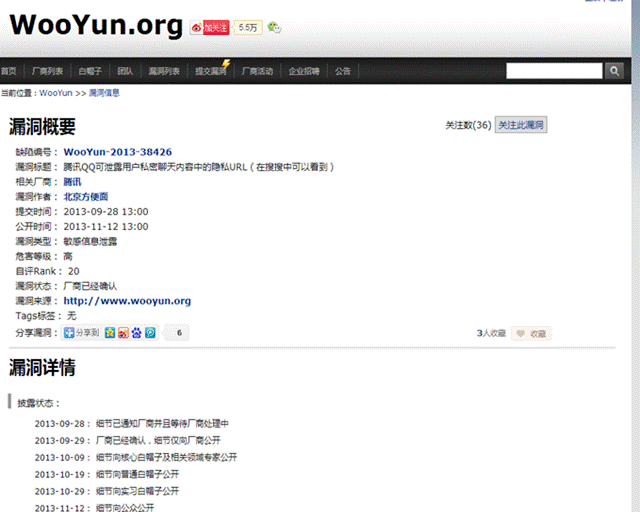The width and height of the screenshot is (640, 512).
Task: Click the 5.5万 follower count badge
Action: (x=248, y=27)
